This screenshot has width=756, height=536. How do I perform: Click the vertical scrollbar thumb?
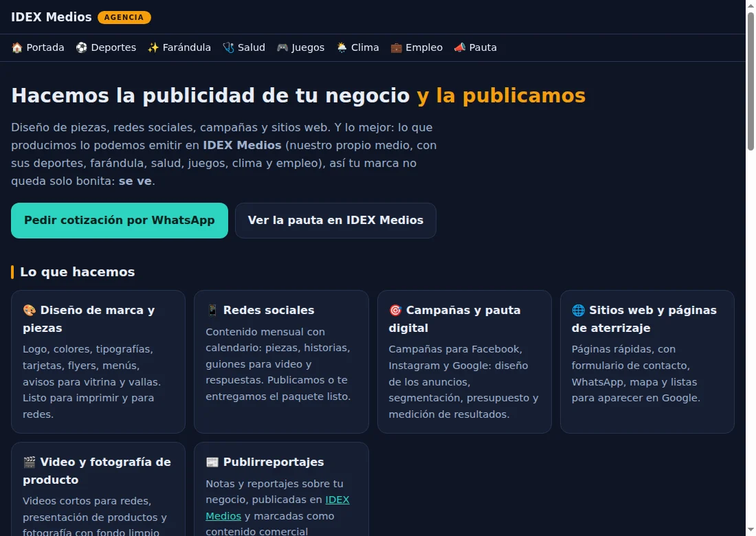[751, 82]
